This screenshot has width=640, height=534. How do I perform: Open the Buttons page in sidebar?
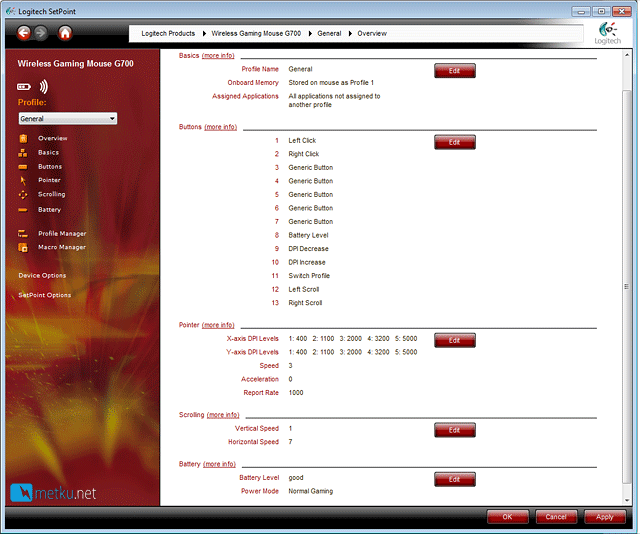50,167
